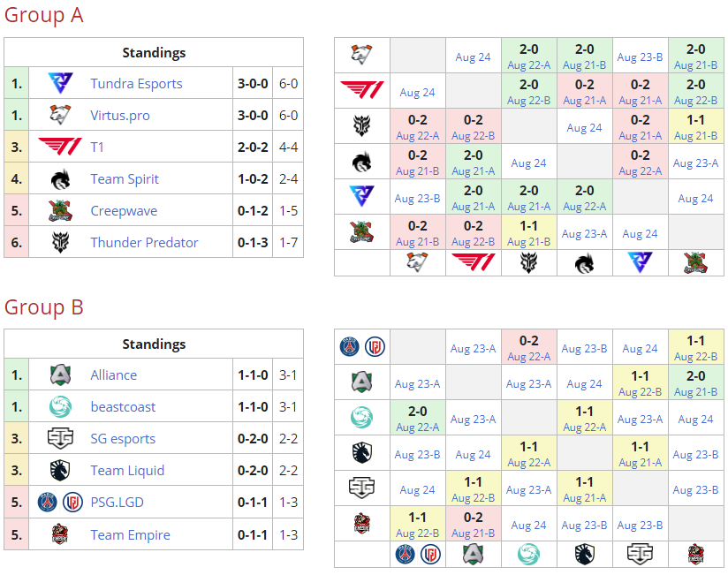Go to the PSG.LGD team page link
The height and width of the screenshot is (575, 728).
(x=117, y=503)
